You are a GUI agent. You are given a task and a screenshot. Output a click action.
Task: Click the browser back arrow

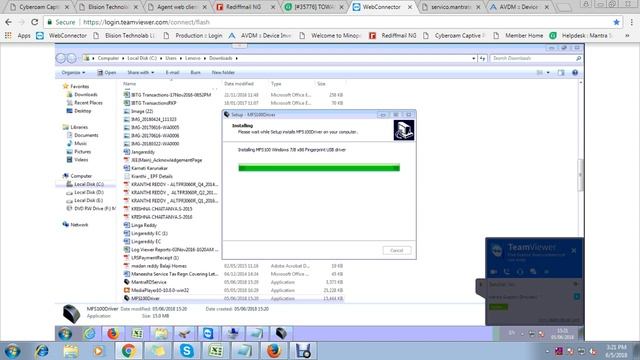tap(8, 22)
